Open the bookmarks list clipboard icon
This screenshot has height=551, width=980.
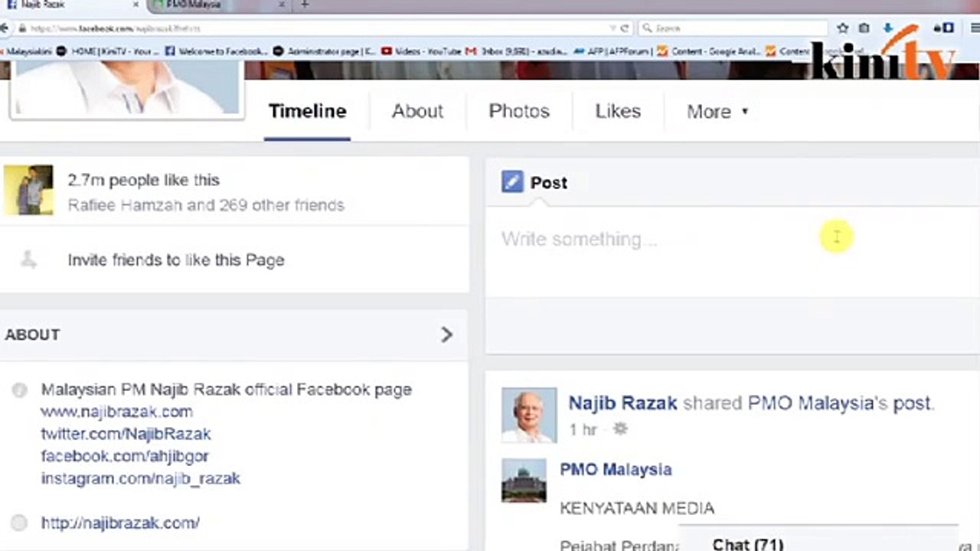[864, 28]
